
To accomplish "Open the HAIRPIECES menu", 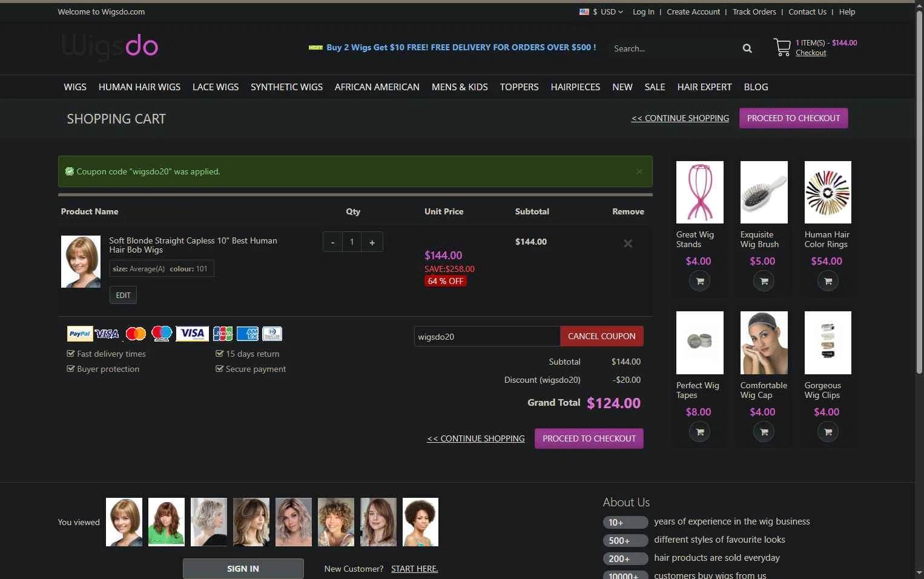I will point(575,87).
